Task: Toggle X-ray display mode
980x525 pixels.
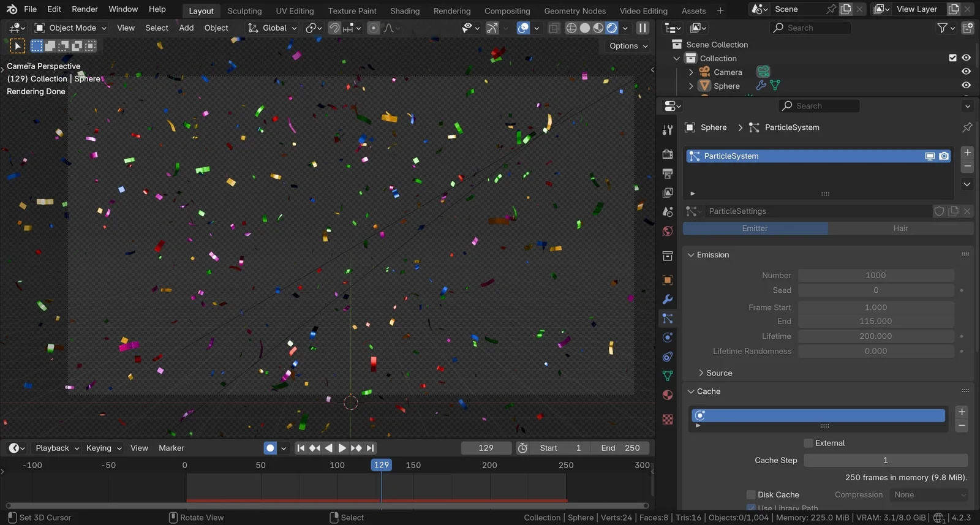Action: click(554, 28)
